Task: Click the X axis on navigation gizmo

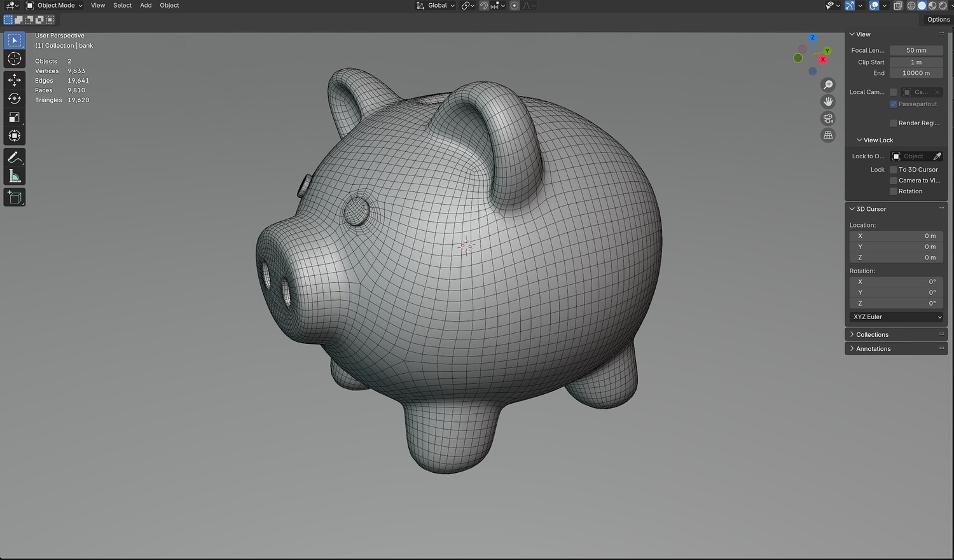Action: click(822, 59)
